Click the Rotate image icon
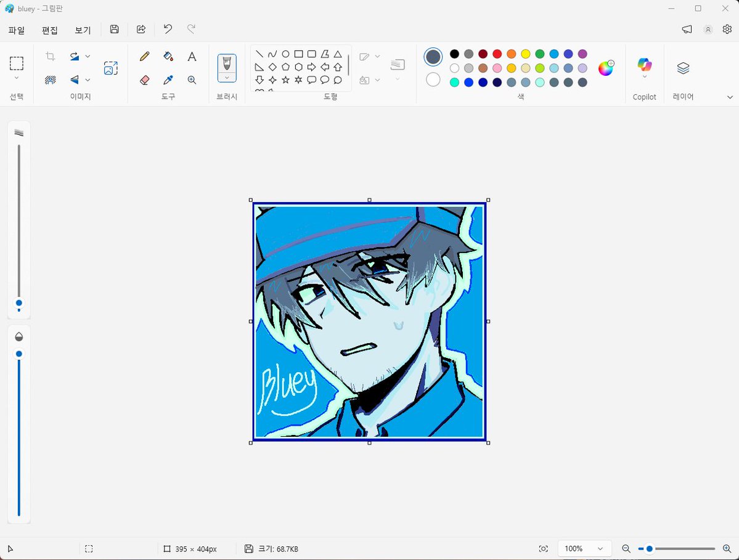This screenshot has height=560, width=739. click(x=75, y=57)
